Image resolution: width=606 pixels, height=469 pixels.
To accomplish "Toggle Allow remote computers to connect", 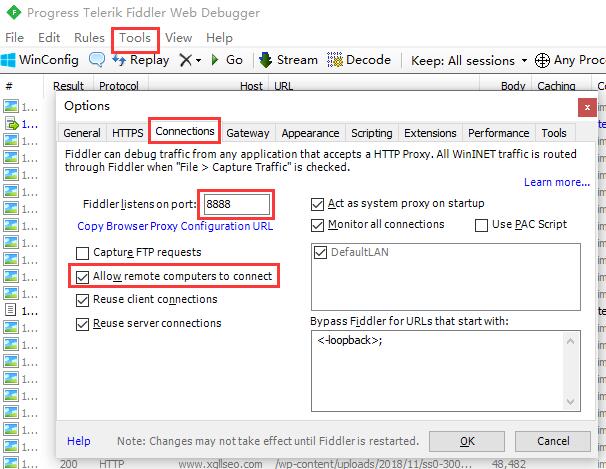I will (82, 277).
